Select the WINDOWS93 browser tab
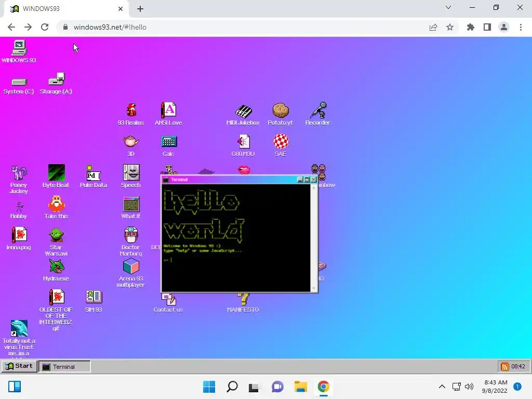Viewport: 532px width, 399px height. click(66, 9)
